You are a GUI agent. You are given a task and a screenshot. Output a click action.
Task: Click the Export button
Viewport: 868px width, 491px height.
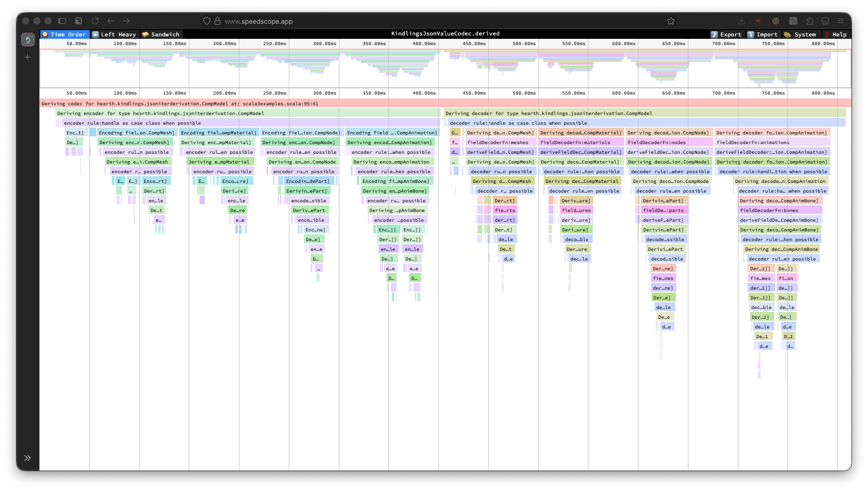(726, 34)
